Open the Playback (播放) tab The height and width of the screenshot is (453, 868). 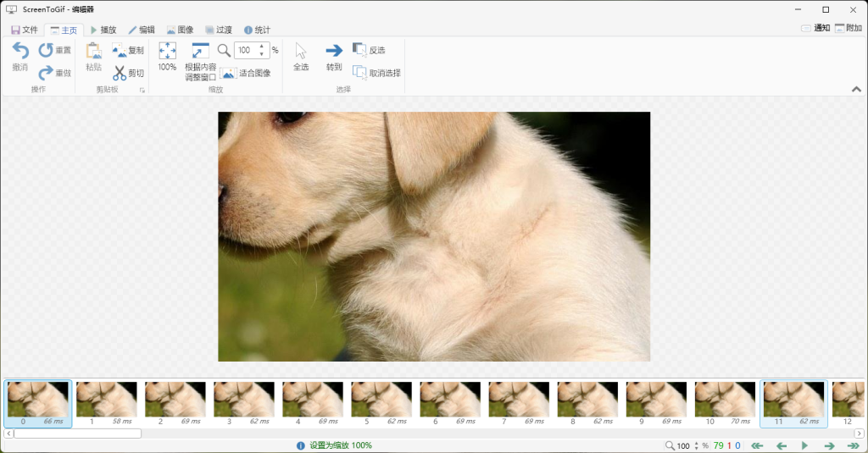[x=103, y=30]
